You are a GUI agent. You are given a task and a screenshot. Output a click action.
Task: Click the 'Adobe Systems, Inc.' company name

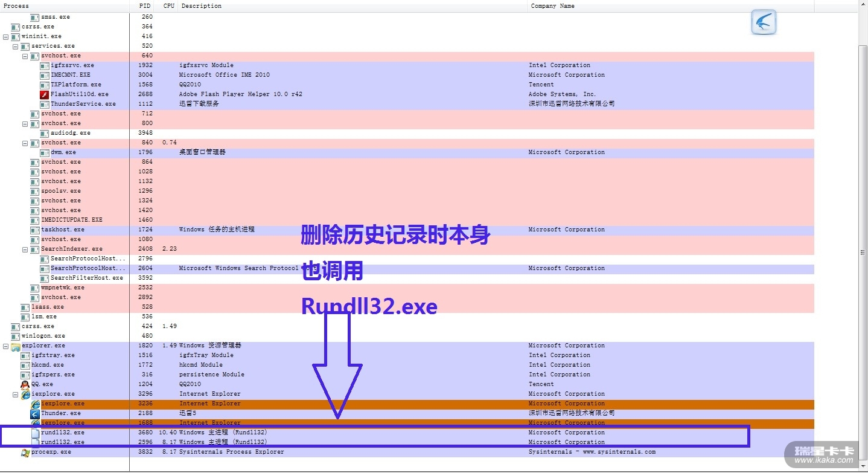(562, 94)
